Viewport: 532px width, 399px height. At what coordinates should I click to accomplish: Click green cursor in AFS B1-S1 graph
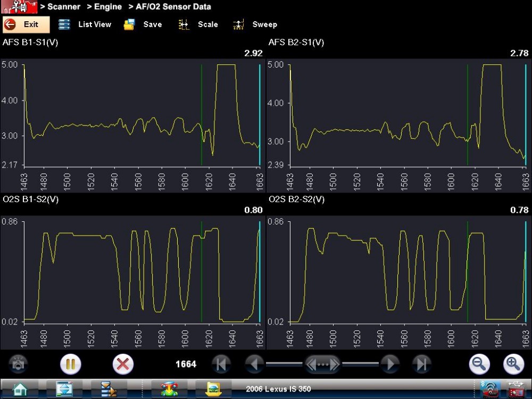[x=202, y=115]
